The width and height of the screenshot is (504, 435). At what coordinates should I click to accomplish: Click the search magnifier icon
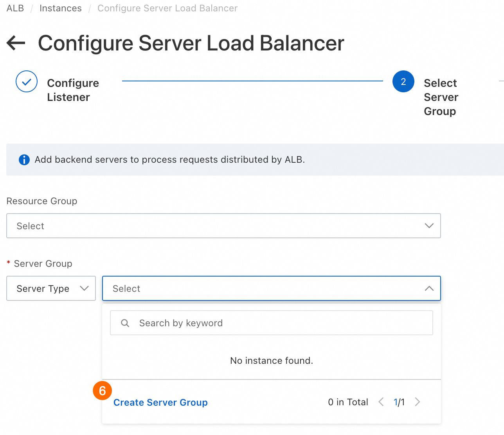pos(125,323)
